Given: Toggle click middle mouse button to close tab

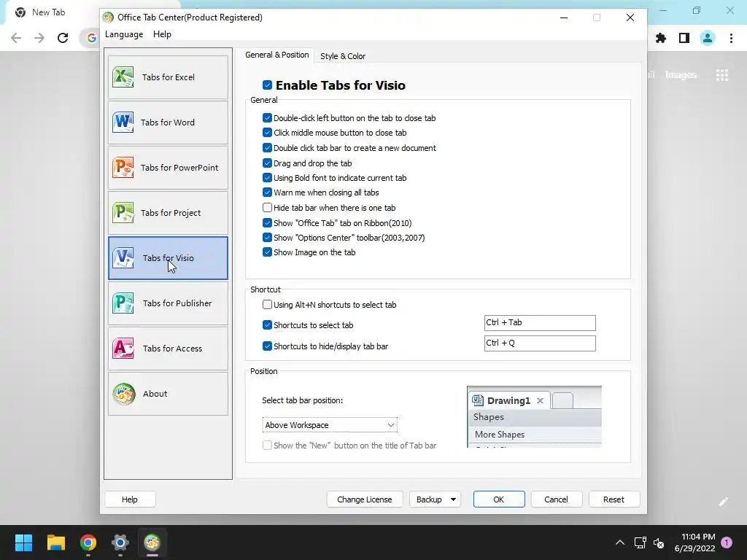Looking at the screenshot, I should pyautogui.click(x=267, y=133).
